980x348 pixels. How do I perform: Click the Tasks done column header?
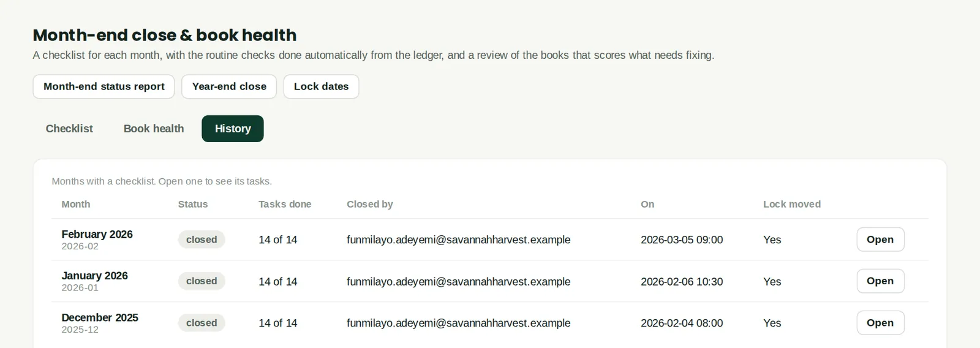[285, 204]
